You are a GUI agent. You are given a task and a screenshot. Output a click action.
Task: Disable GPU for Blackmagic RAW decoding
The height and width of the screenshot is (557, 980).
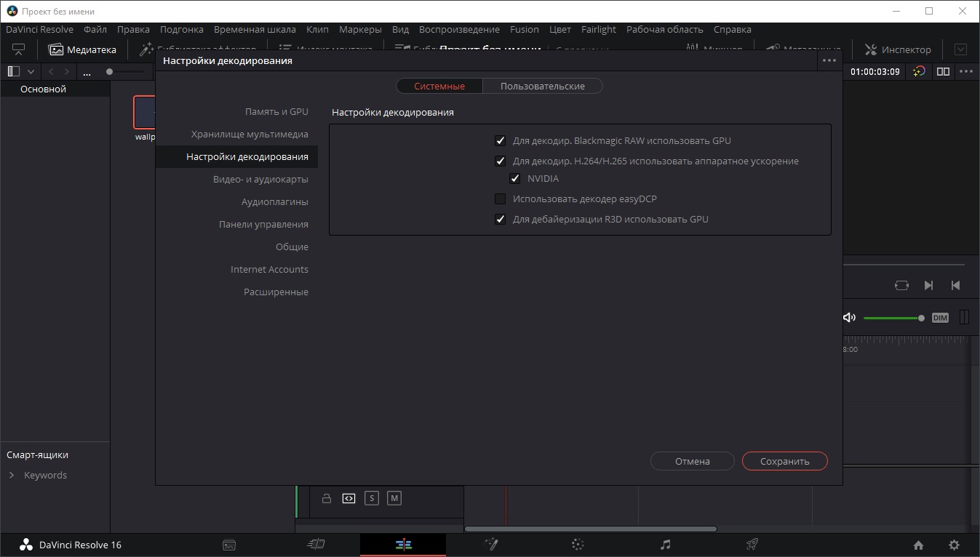coord(500,141)
